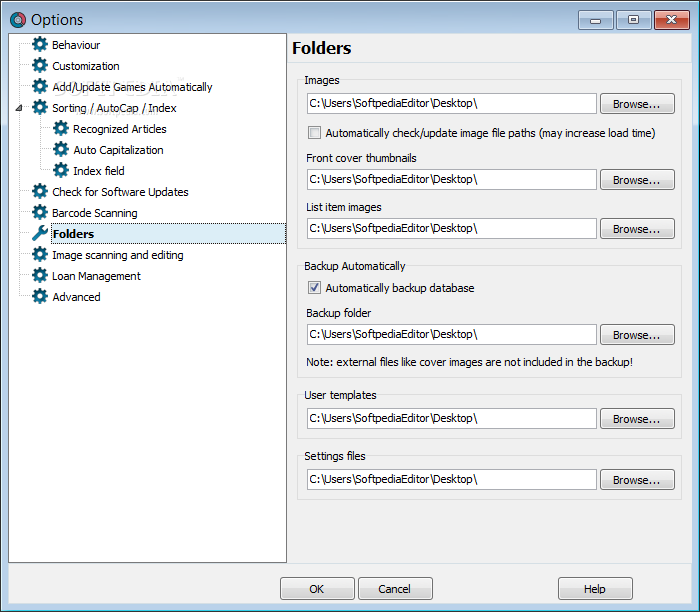Click the User templates path field

tap(452, 418)
